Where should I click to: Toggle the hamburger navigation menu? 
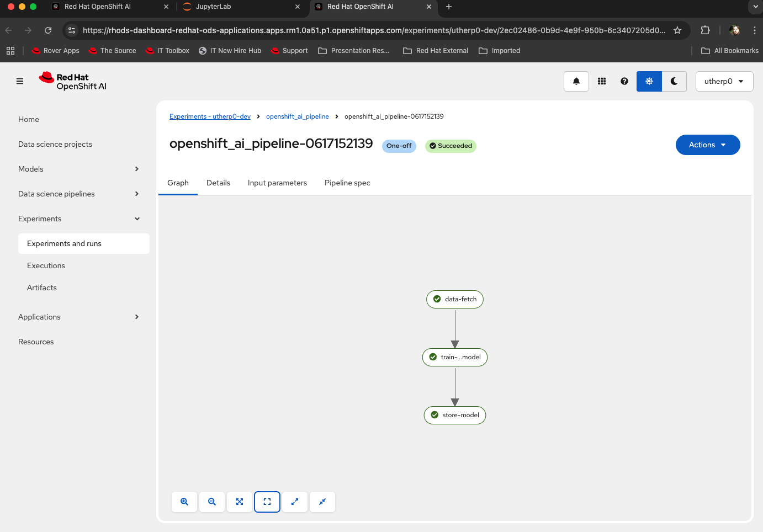click(x=20, y=81)
